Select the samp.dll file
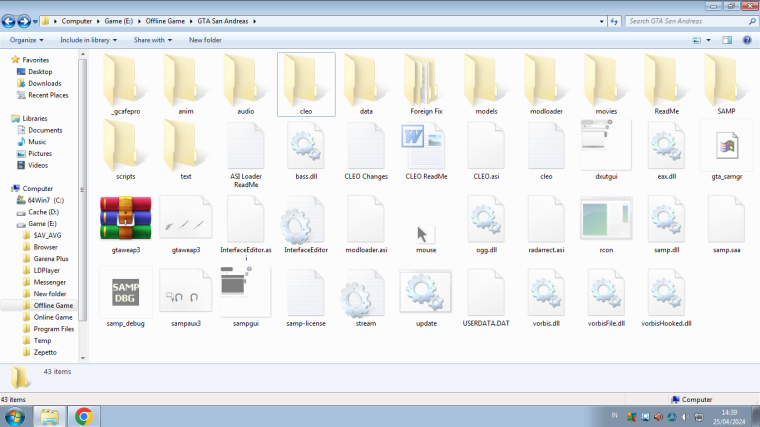Screen dimensions: 760x427 666,219
